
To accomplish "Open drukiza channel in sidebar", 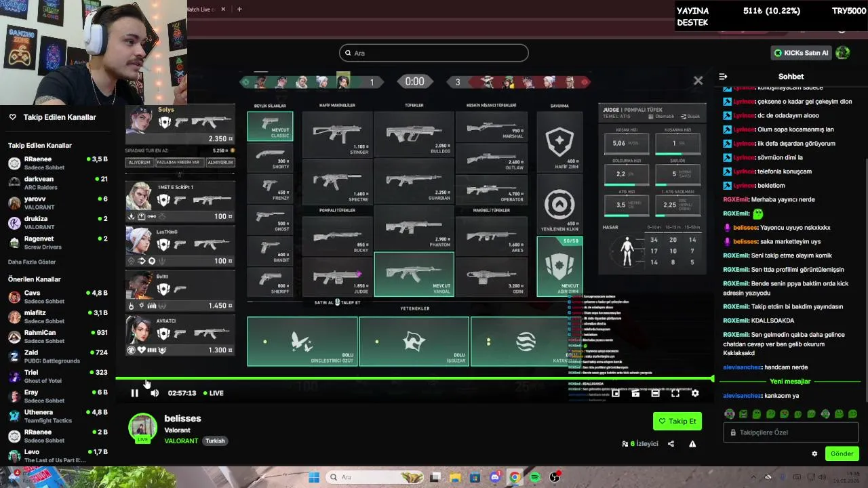I will [58, 222].
